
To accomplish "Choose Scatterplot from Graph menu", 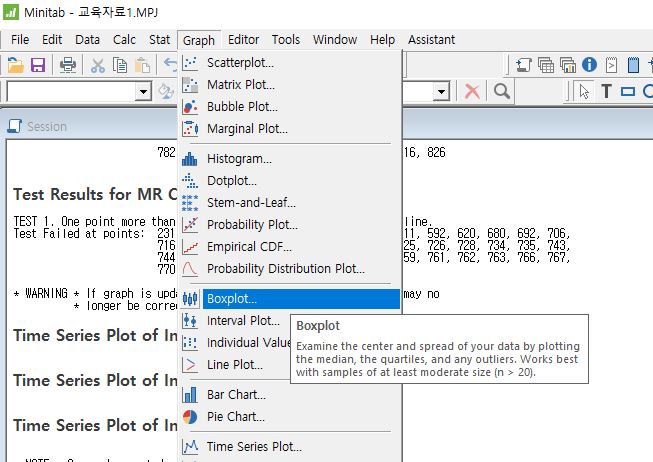I will coord(290,62).
